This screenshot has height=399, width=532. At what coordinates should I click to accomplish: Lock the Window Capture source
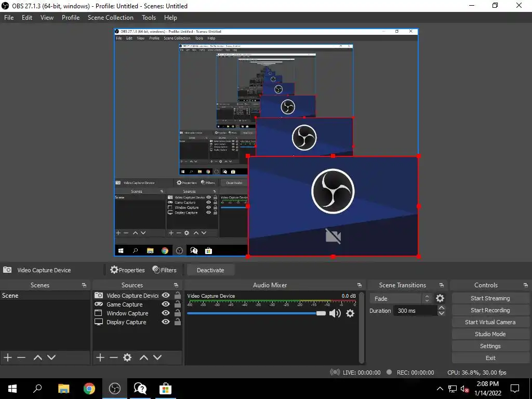pyautogui.click(x=178, y=313)
